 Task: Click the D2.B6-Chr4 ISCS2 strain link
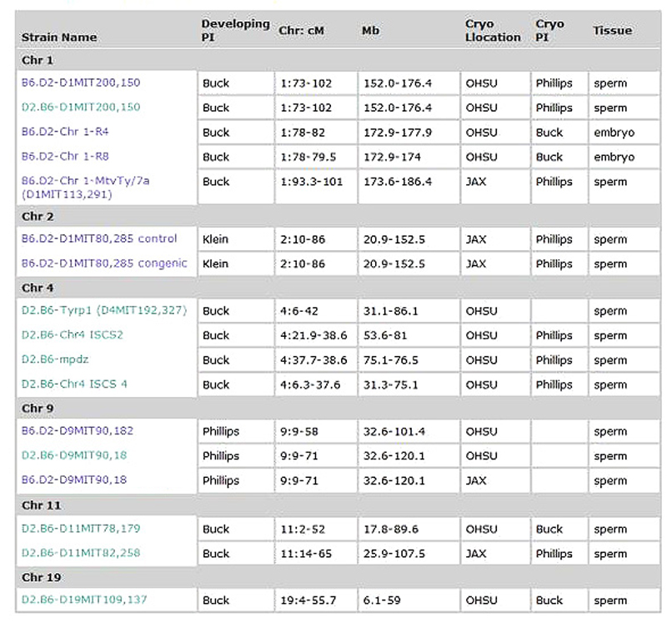tap(73, 335)
